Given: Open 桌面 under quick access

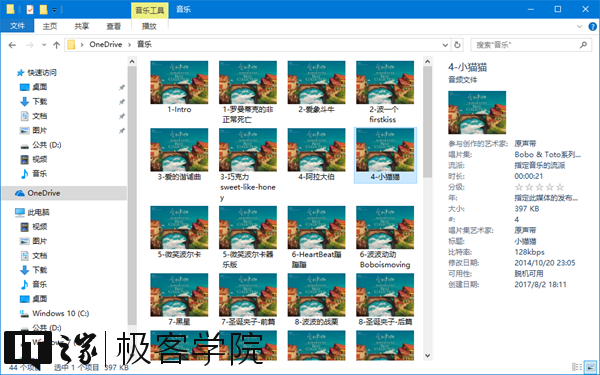Looking at the screenshot, I should [x=39, y=87].
